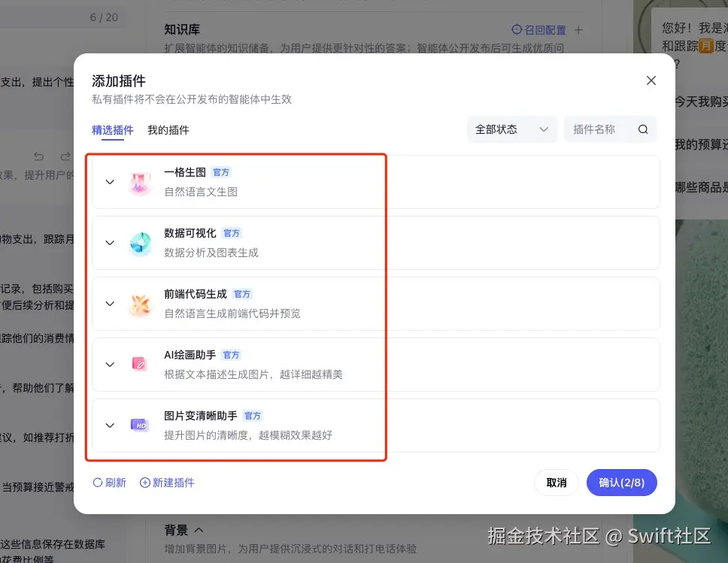Close the 添加插件 dialog
Screen dimensions: 728x563
coord(651,80)
